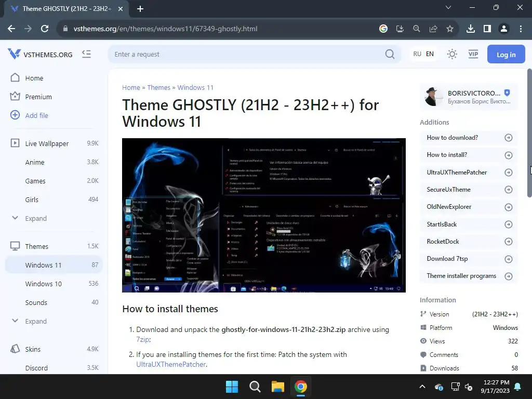Open Chrome profile avatar icon
Image resolution: width=532 pixels, height=399 pixels.
click(x=504, y=29)
